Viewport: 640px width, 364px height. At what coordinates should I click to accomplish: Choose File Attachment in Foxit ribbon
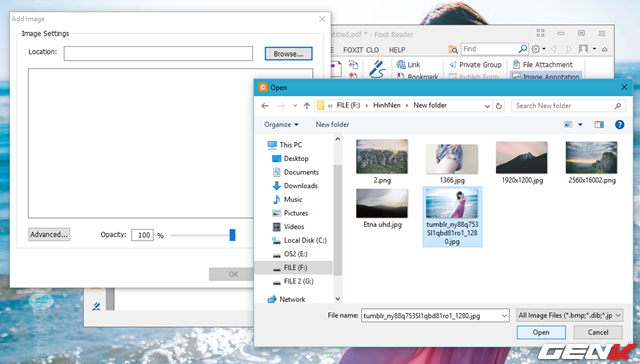[542, 64]
